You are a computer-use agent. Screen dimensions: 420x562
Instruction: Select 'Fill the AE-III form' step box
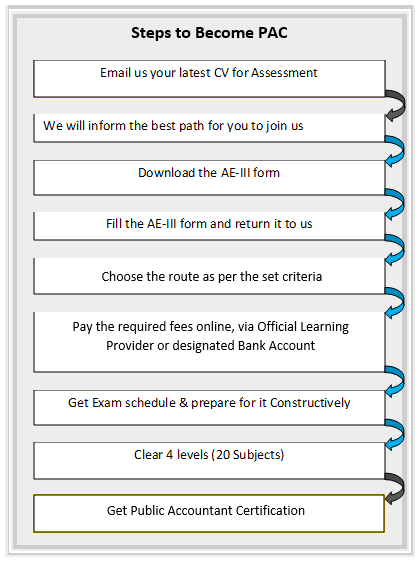209,226
